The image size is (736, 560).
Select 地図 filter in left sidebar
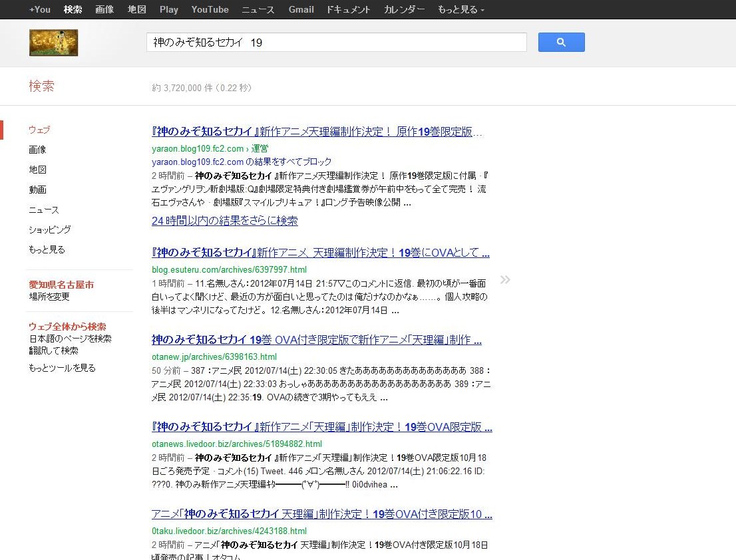coord(37,170)
